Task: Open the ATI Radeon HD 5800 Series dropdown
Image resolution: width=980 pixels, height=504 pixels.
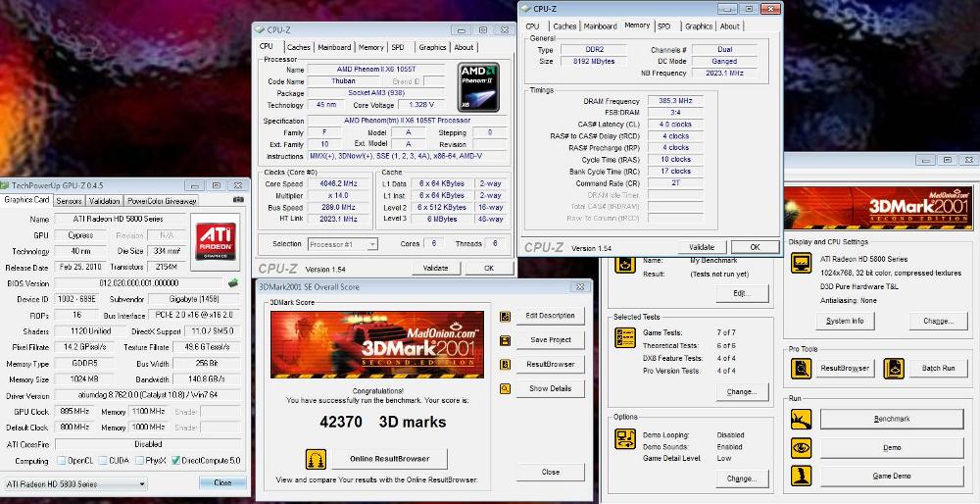Action: tap(75, 484)
